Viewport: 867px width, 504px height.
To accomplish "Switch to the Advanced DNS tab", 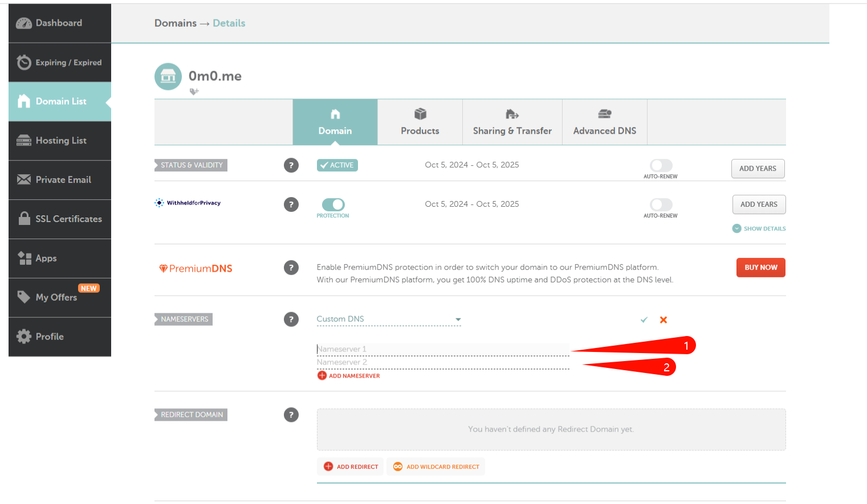I will [604, 122].
